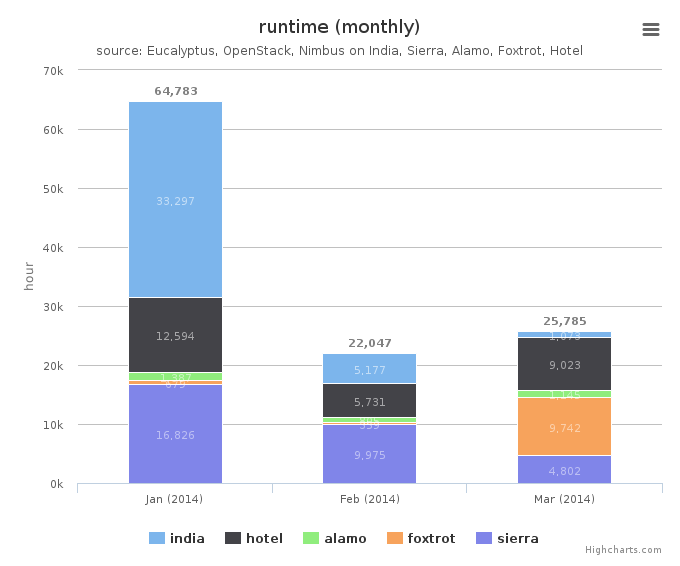The image size is (680, 566).
Task: Select the Feb hotel bar segment 5,731
Action: (369, 401)
